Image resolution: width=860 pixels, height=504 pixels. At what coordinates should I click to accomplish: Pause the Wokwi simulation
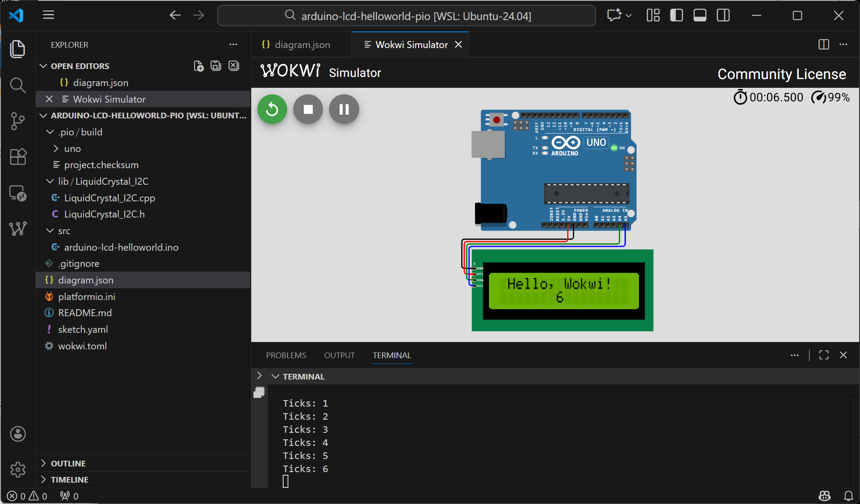344,109
